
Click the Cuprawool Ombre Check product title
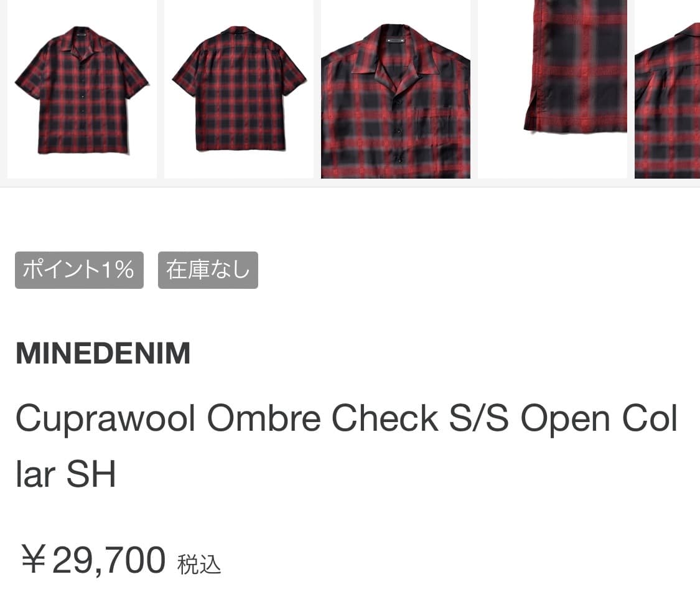click(x=347, y=446)
